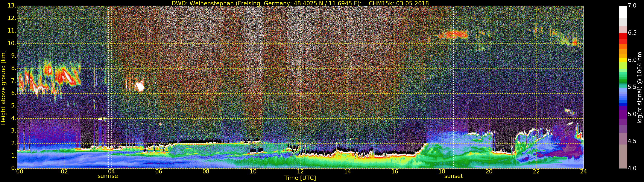Click the white swatch at top of colorbar

(623, 12)
